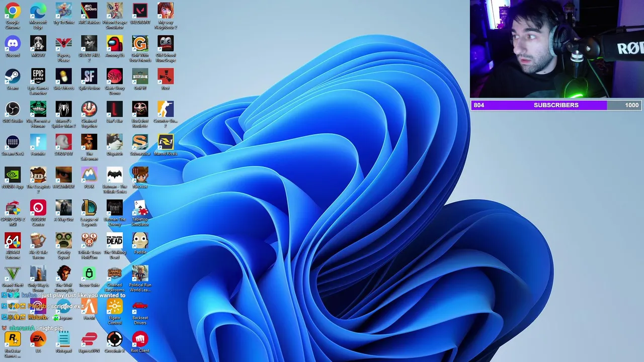The image size is (644, 362).
Task: Launch Microsoft Edge from the desktop
Action: pyautogui.click(x=38, y=11)
